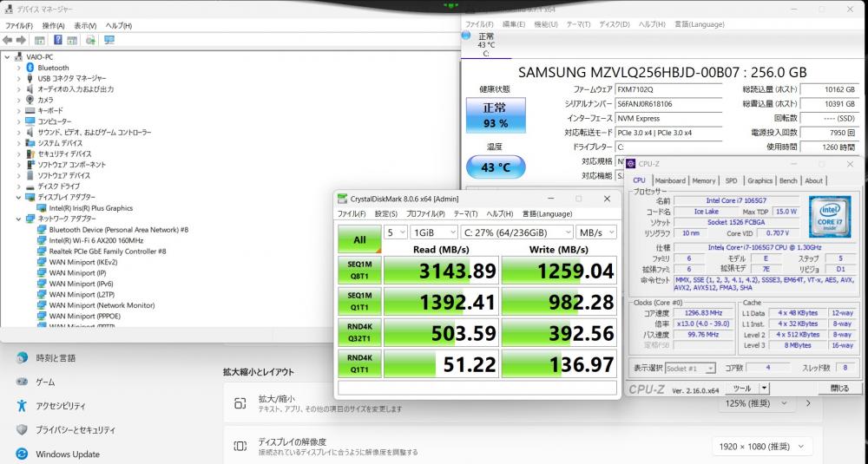The image size is (868, 464).
Task: Select Intel(R) Wi-Fi 6 AX200 160MHz adapter
Action: point(95,240)
